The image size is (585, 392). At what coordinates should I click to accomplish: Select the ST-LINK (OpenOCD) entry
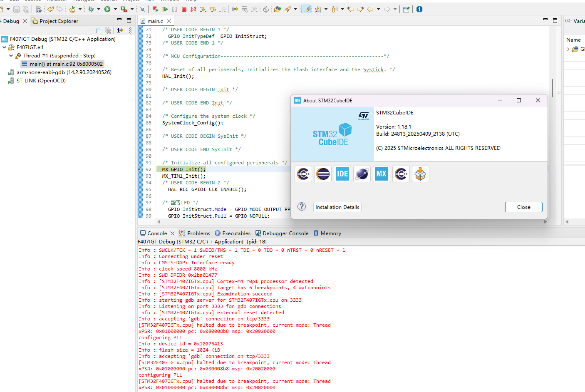pyautogui.click(x=37, y=80)
